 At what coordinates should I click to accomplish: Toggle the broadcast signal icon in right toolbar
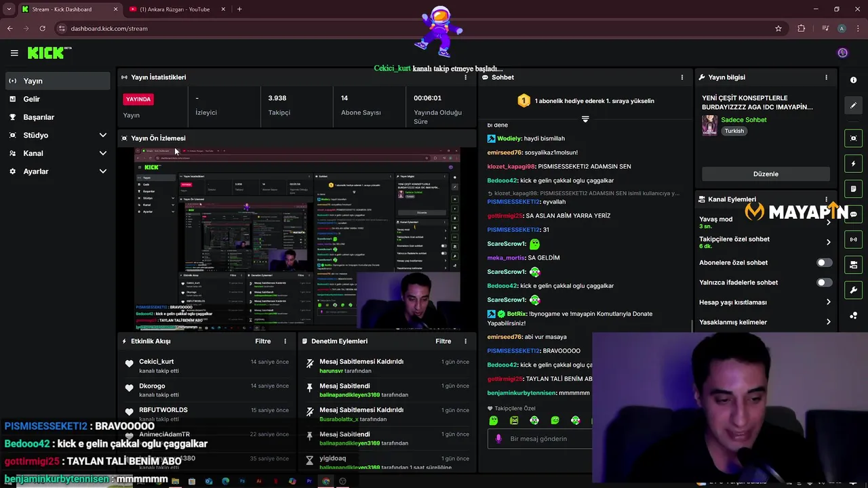(853, 239)
